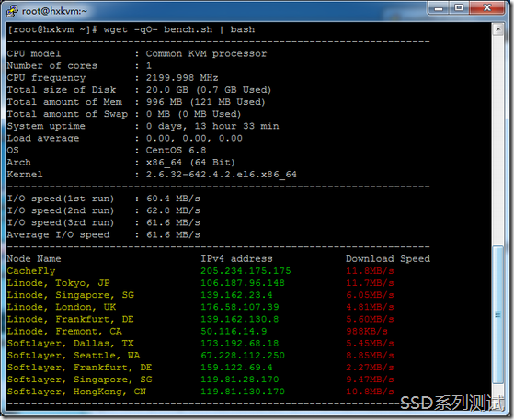Click IP address 205.234.175.175
The width and height of the screenshot is (514, 420).
[246, 271]
